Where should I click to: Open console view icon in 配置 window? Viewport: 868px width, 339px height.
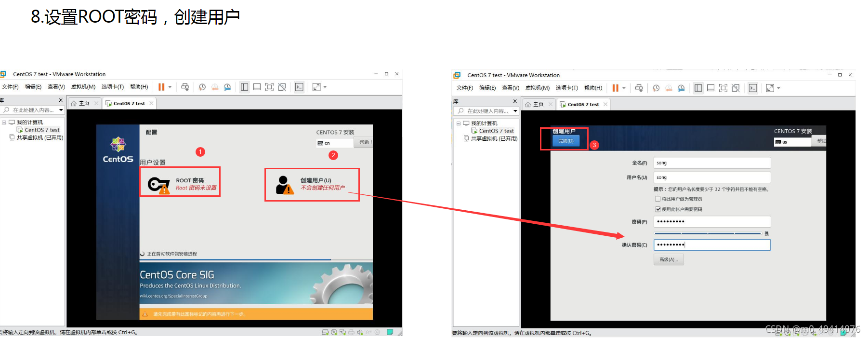pyautogui.click(x=299, y=87)
